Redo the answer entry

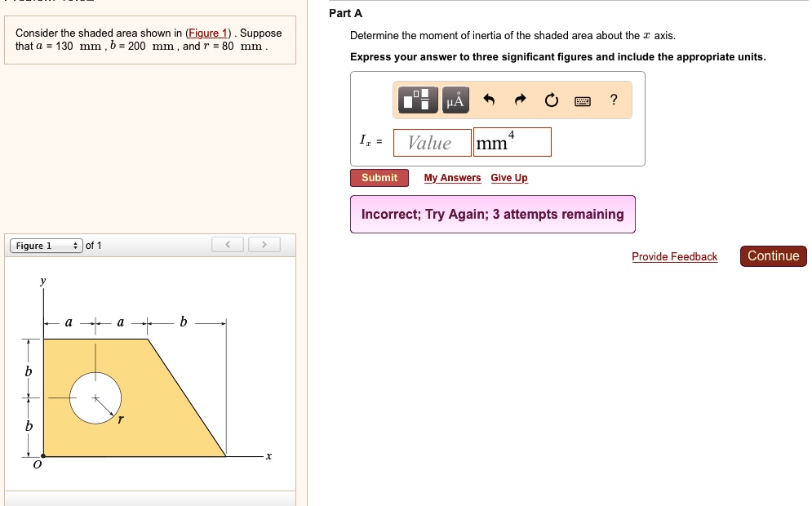click(x=520, y=99)
